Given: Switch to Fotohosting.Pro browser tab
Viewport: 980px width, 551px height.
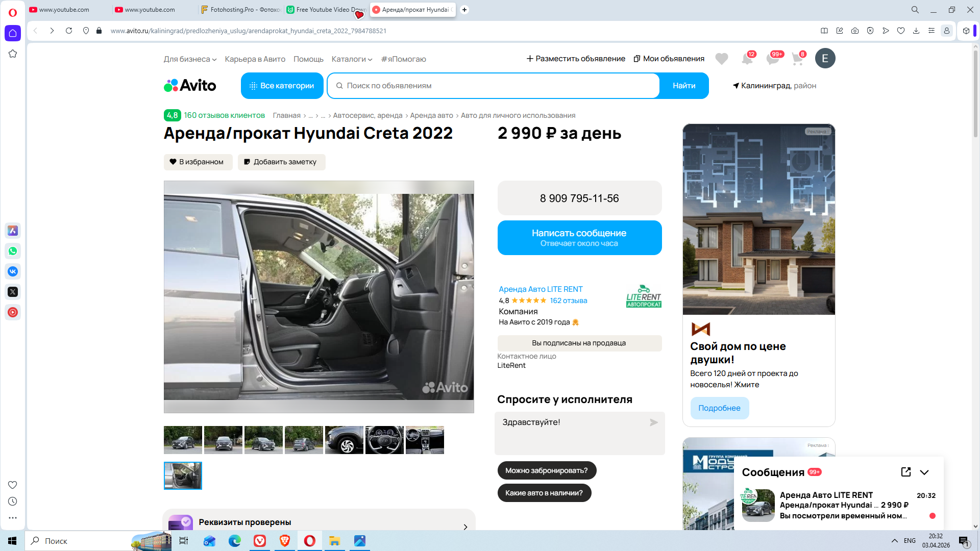Looking at the screenshot, I should coord(240,10).
